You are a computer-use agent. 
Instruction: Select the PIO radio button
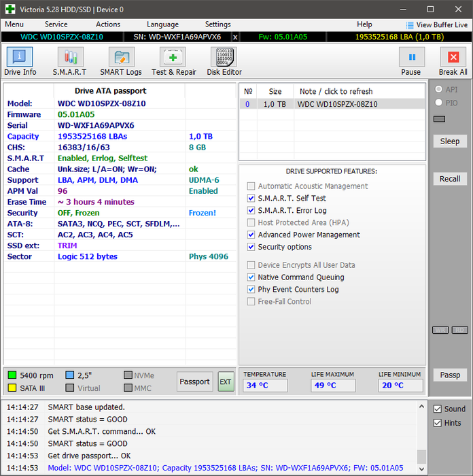439,102
